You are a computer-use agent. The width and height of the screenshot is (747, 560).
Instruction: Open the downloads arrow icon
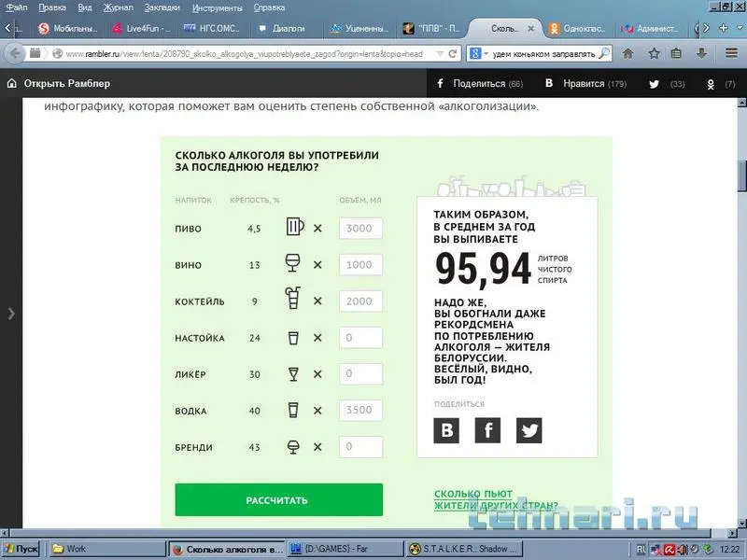pos(701,54)
